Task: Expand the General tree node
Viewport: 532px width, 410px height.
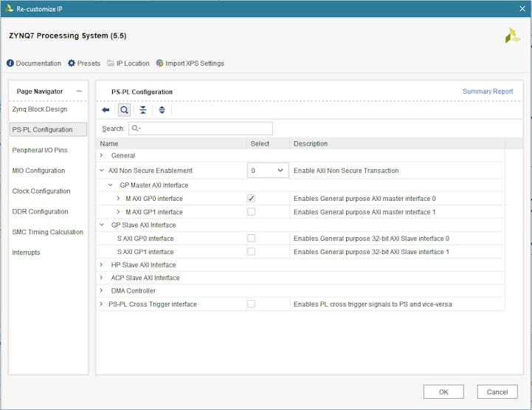Action: tap(101, 155)
